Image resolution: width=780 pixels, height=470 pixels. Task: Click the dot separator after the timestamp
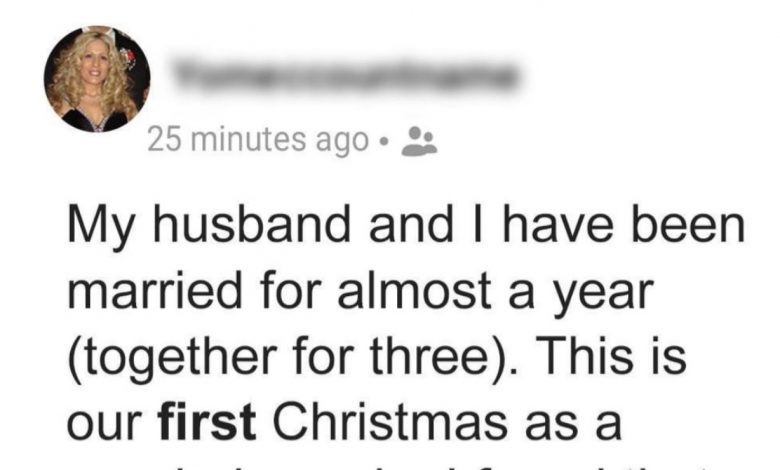coord(383,143)
